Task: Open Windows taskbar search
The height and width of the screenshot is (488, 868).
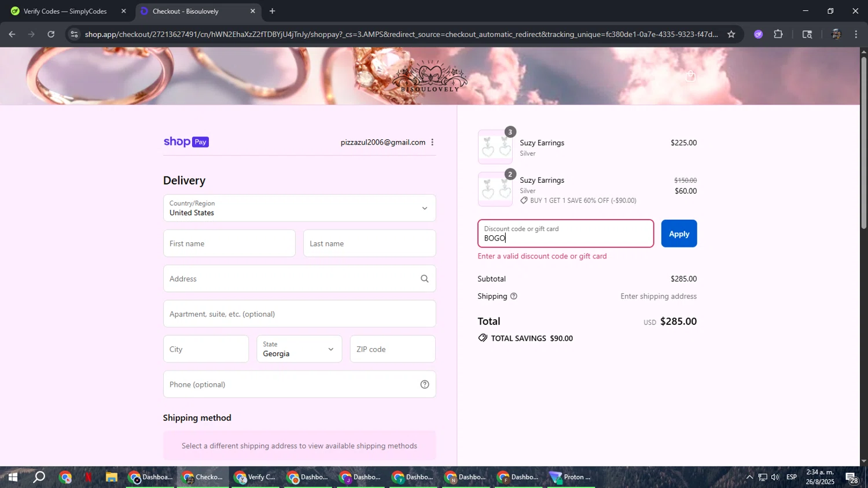Action: pos(39,477)
